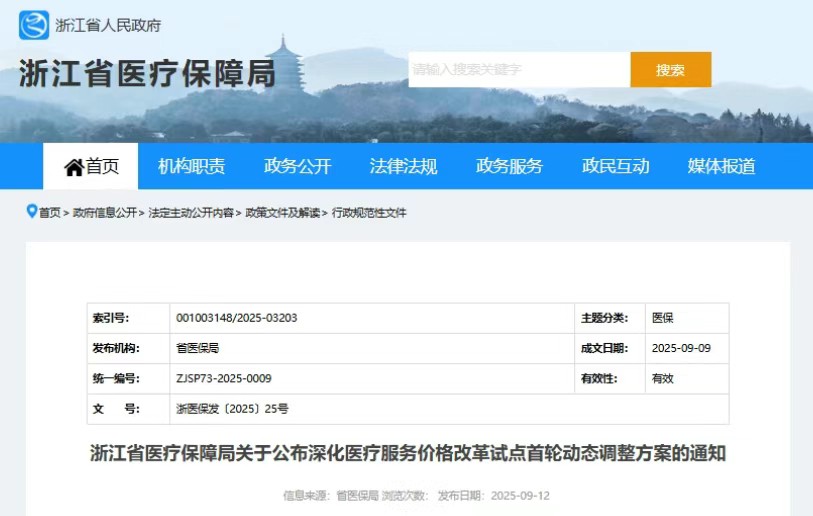Focus the search keyword input field
This screenshot has height=516, width=813.
[x=518, y=70]
